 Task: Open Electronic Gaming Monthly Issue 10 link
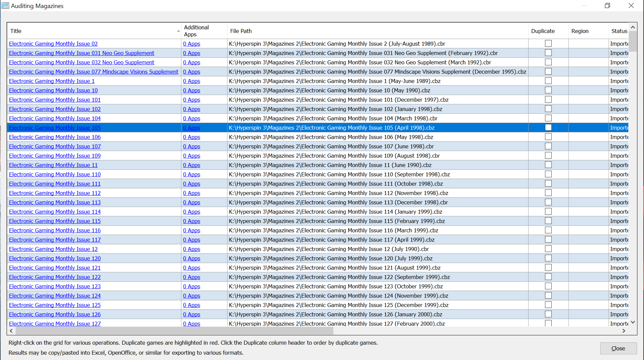[x=53, y=90]
